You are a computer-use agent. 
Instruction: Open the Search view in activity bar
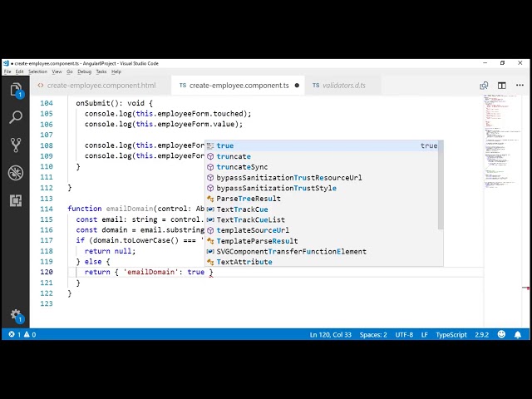click(16, 117)
